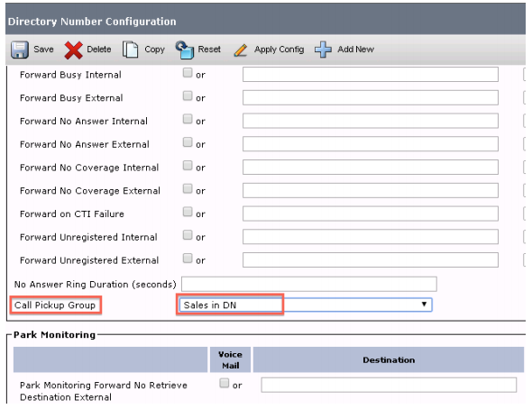Click the Apply Config text label

(279, 50)
